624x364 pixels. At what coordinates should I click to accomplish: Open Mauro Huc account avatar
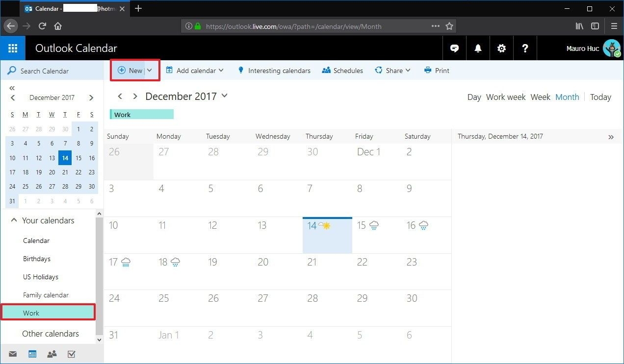click(612, 49)
